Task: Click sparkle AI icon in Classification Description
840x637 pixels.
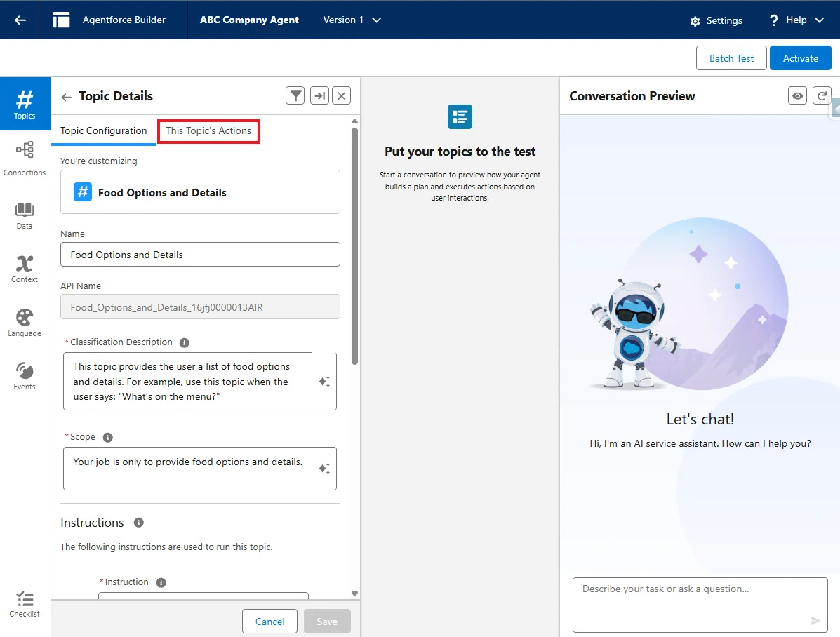Action: point(324,382)
